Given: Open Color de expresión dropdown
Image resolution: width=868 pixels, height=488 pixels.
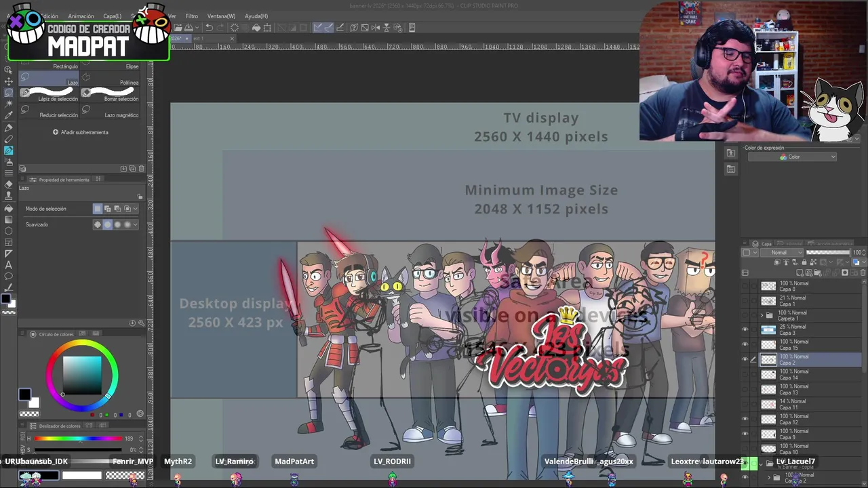Looking at the screenshot, I should point(792,157).
